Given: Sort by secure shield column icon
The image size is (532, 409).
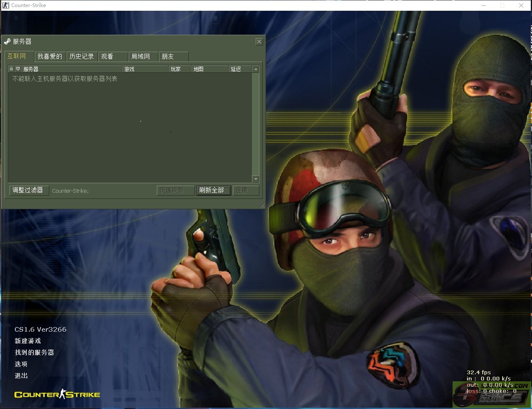Looking at the screenshot, I should [x=18, y=69].
